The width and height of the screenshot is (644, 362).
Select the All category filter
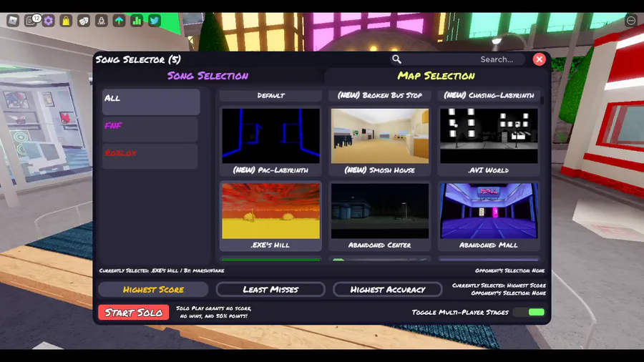tap(151, 102)
